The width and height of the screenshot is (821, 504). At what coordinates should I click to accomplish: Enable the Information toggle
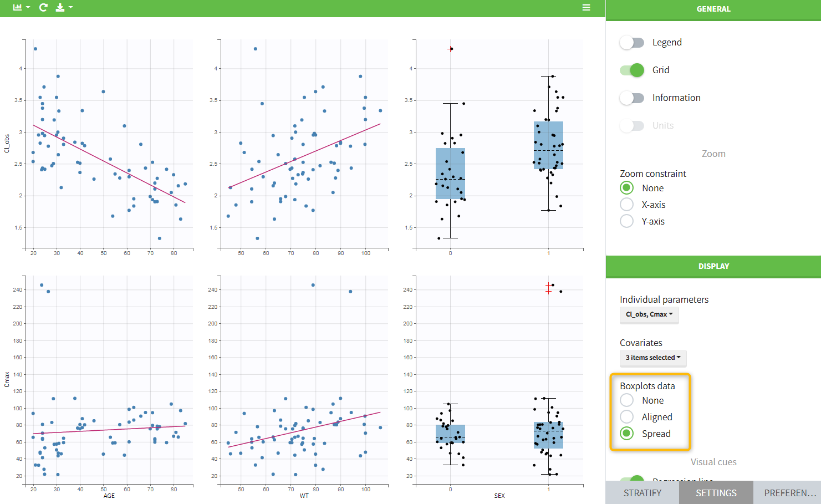tap(632, 98)
